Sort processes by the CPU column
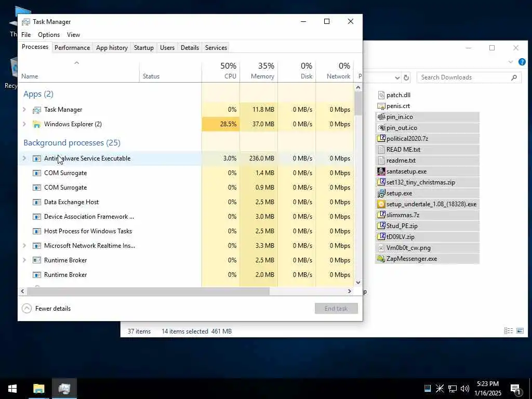This screenshot has height=399, width=532. point(221,71)
